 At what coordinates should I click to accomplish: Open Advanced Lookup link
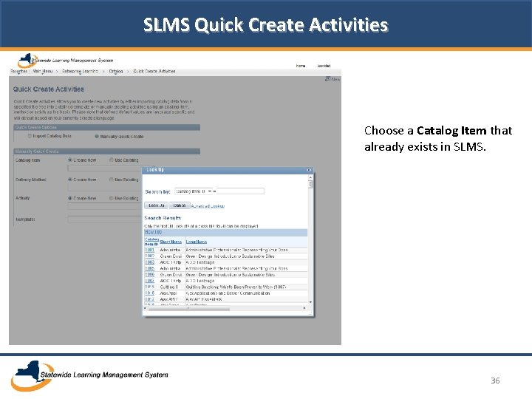coord(208,206)
